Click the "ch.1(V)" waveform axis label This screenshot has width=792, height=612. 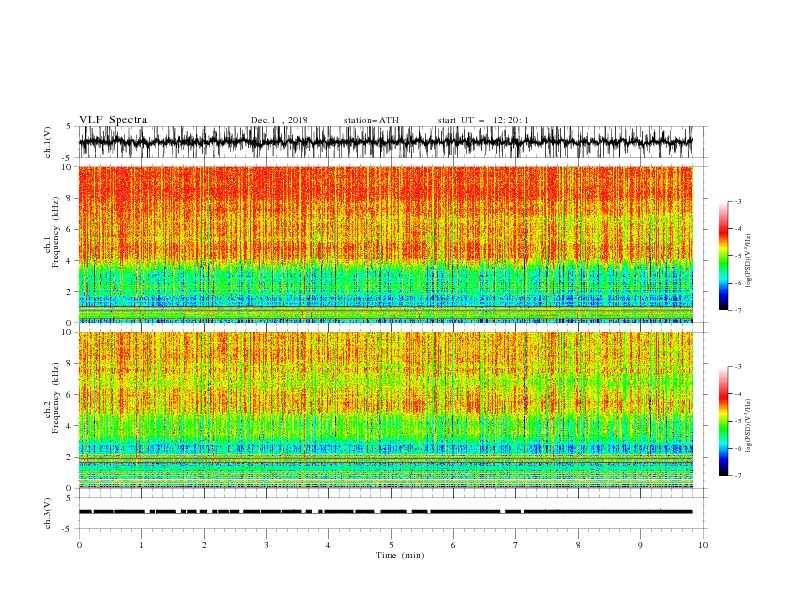[x=48, y=142]
